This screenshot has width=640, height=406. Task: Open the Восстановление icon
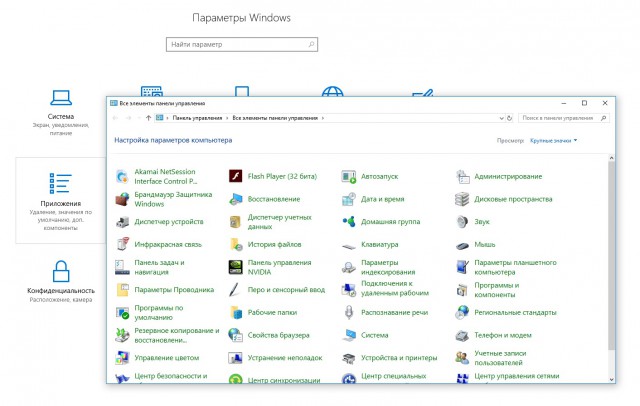236,199
